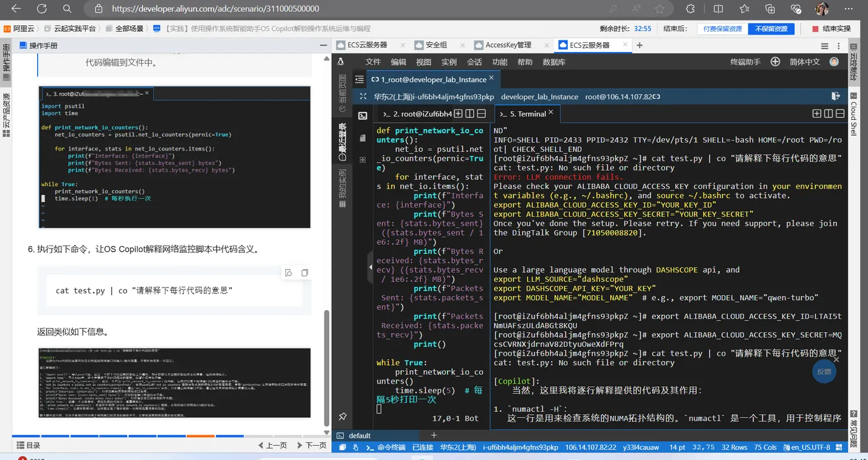
Task: Collapse the terminal left pane arrow
Action: [x=371, y=267]
